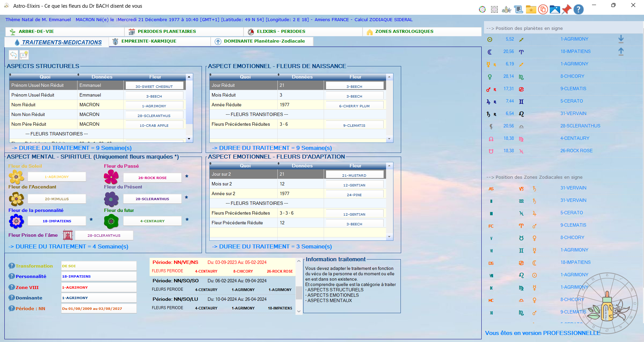
Task: Open the blue picture folder icon
Action: tap(555, 9)
